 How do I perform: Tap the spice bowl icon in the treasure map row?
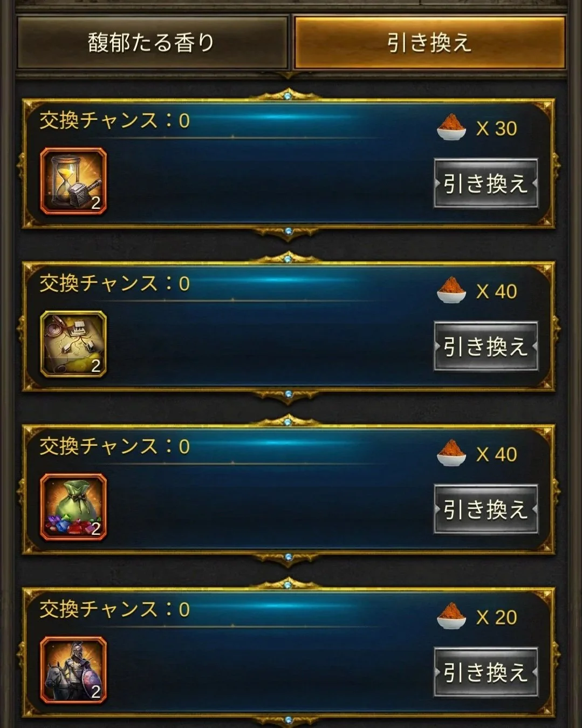tap(451, 291)
